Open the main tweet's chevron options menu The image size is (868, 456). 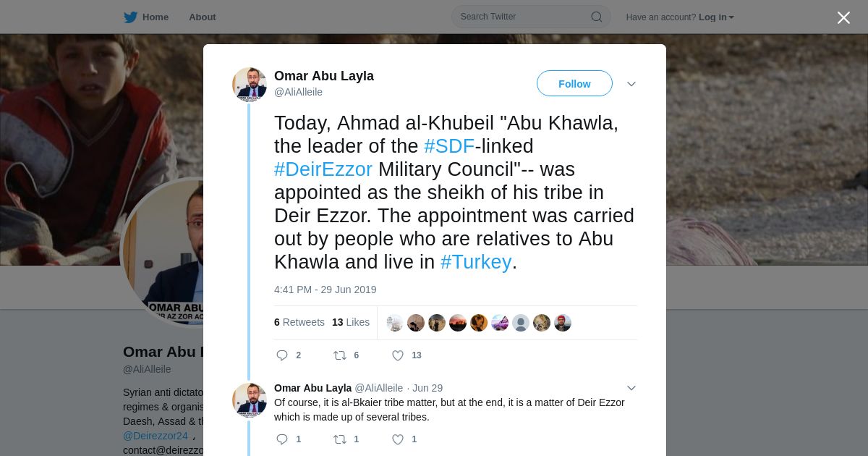(631, 84)
